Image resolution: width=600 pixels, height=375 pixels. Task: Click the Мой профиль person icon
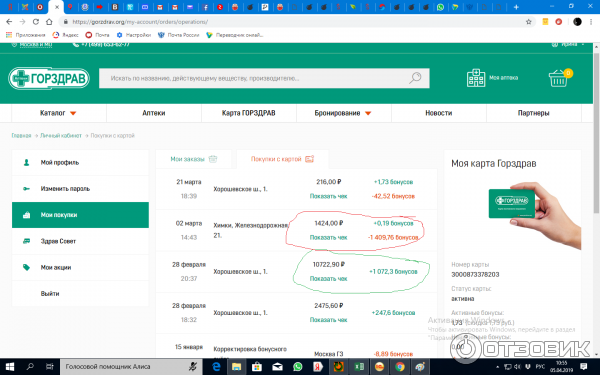[26, 163]
